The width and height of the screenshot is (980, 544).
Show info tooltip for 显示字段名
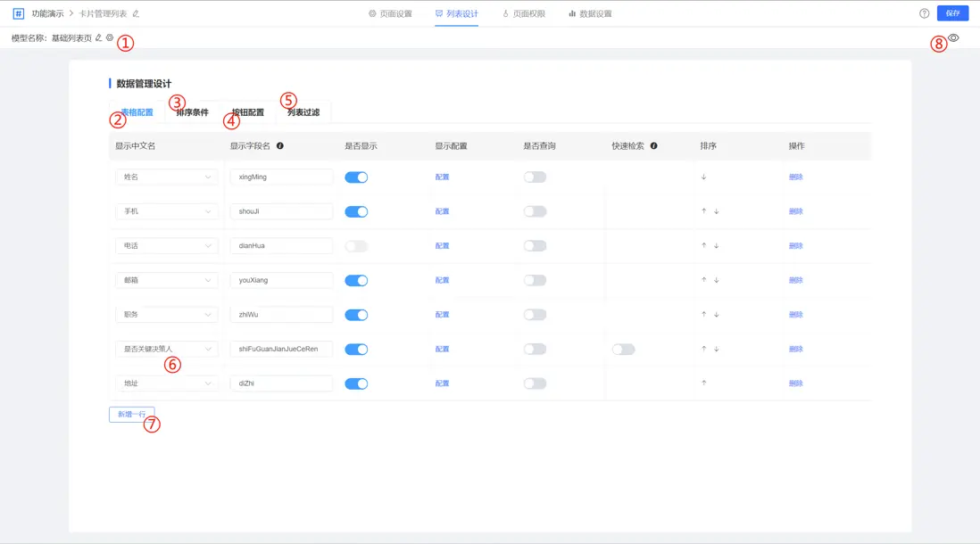pos(280,145)
